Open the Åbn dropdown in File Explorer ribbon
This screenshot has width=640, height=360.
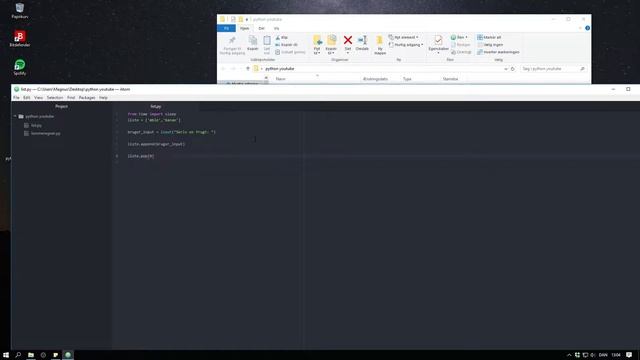pos(459,37)
